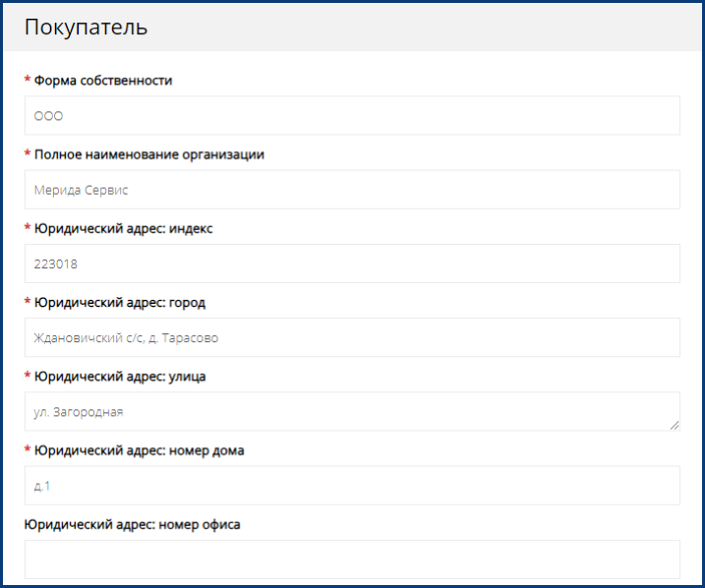The height and width of the screenshot is (588, 705).
Task: Select the city field with Ждановичский с/с
Action: coord(351,337)
